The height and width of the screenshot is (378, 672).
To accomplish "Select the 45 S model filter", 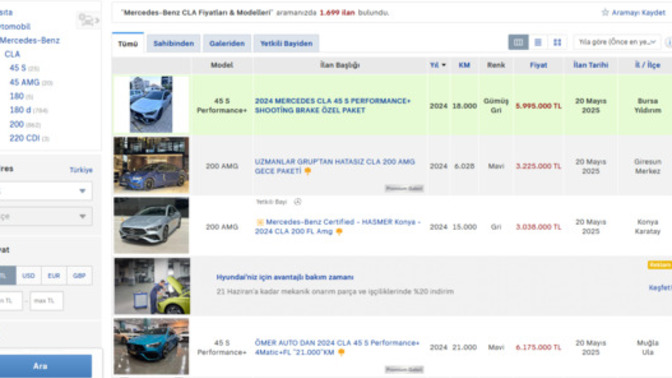I will (x=18, y=68).
